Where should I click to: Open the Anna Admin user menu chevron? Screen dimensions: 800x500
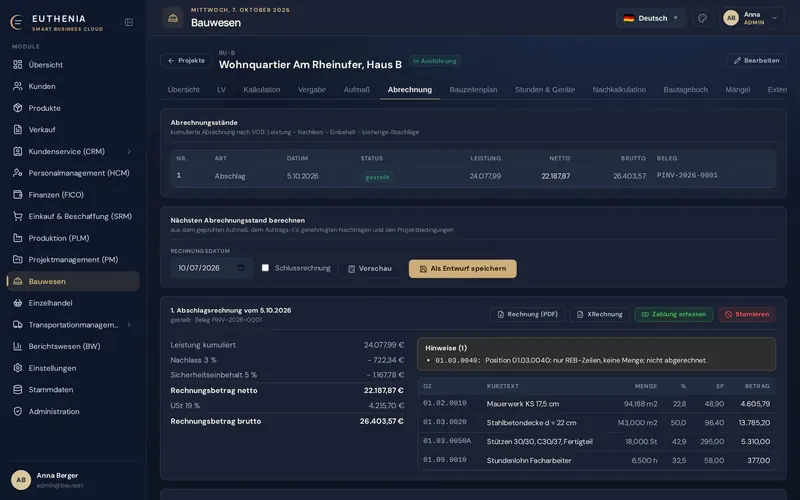(x=774, y=18)
